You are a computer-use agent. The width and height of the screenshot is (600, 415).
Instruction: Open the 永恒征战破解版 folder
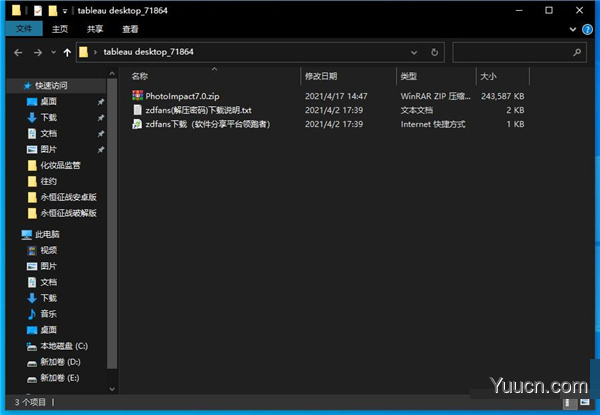coord(68,213)
